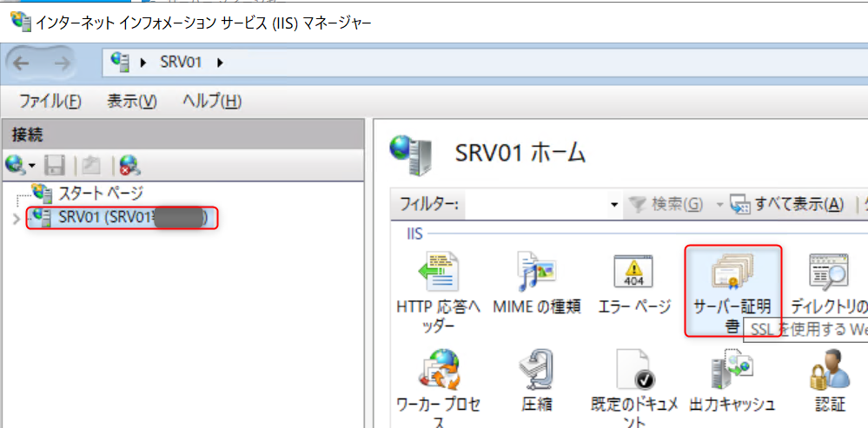Open the MIME の種類 feature
Viewport: 868px width, 428px height.
pyautogui.click(x=536, y=272)
